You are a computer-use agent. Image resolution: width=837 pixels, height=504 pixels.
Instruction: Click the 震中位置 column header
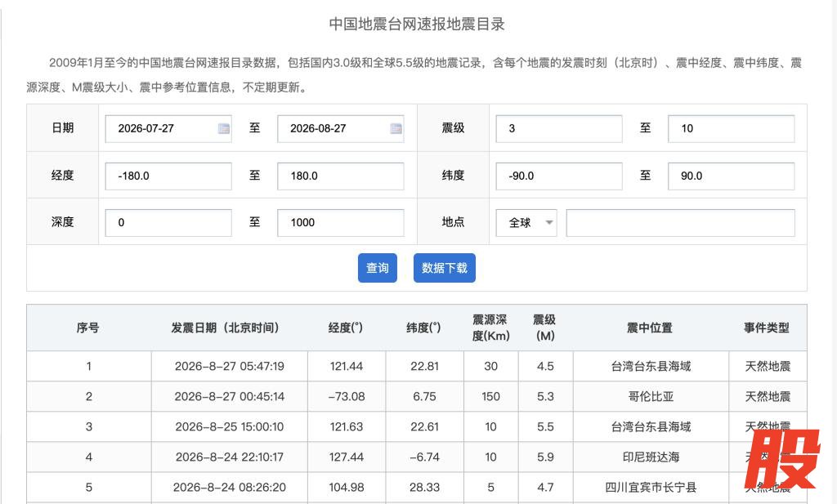point(650,328)
